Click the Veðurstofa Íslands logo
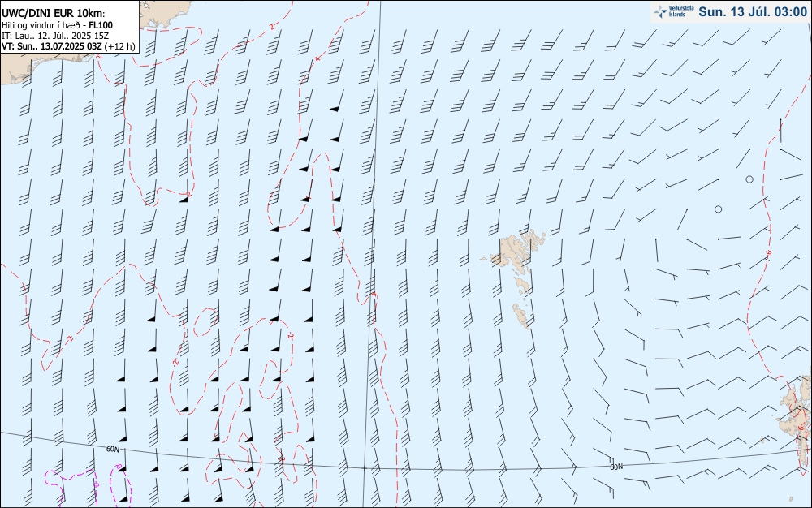This screenshot has height=508, width=812. (x=673, y=11)
